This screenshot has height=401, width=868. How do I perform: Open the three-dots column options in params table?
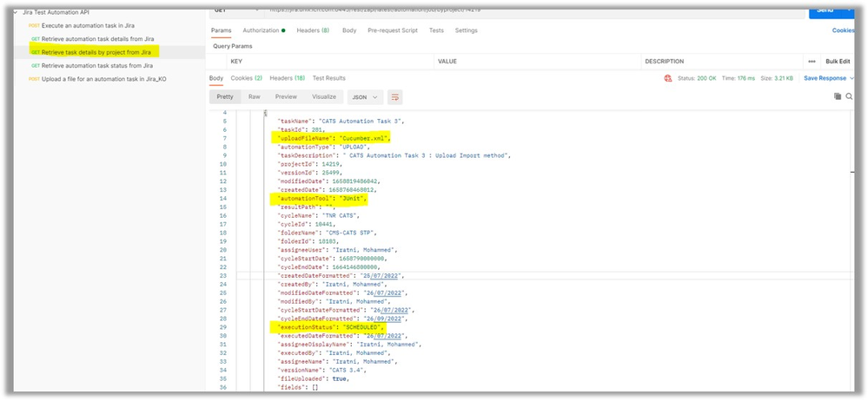click(x=812, y=62)
